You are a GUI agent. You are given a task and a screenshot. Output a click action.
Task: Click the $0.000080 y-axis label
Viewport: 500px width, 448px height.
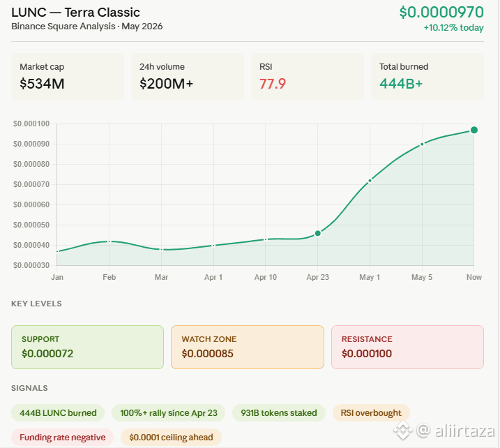point(31,164)
